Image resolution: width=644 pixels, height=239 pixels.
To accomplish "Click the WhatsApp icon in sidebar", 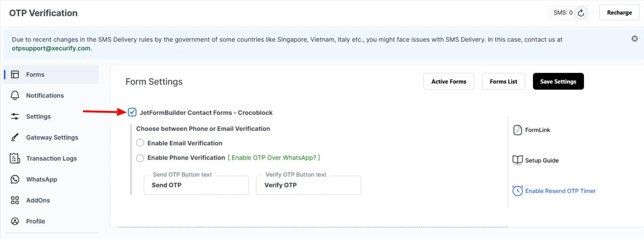I will pyautogui.click(x=15, y=179).
